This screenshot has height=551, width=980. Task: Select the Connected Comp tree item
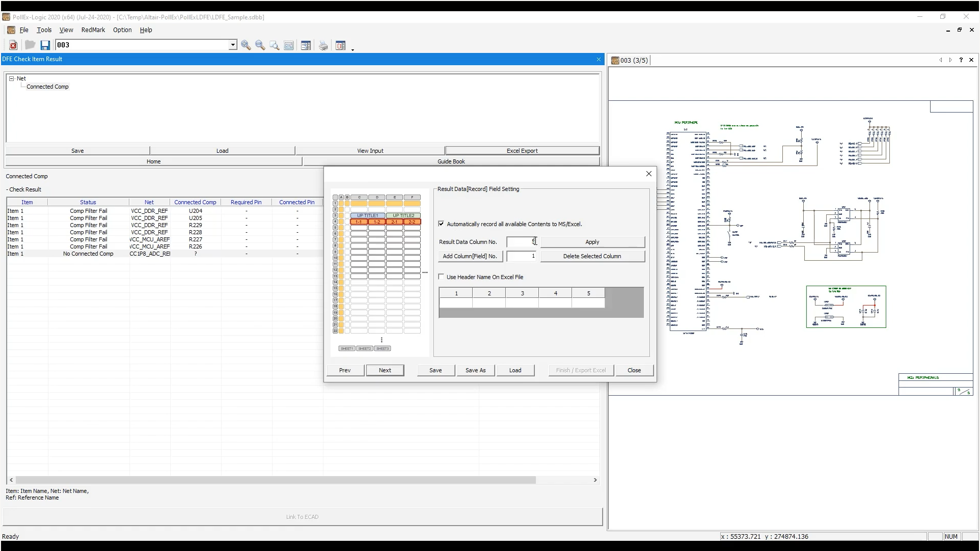pyautogui.click(x=47, y=87)
